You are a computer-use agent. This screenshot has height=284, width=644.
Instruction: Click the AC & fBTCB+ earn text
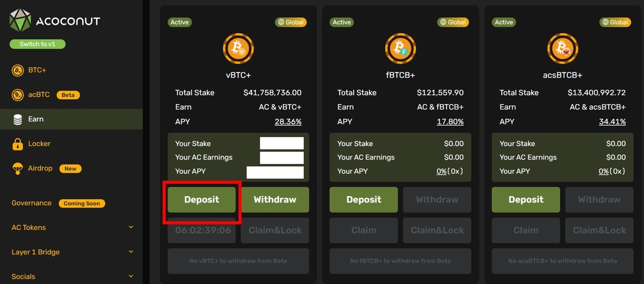pos(441,107)
